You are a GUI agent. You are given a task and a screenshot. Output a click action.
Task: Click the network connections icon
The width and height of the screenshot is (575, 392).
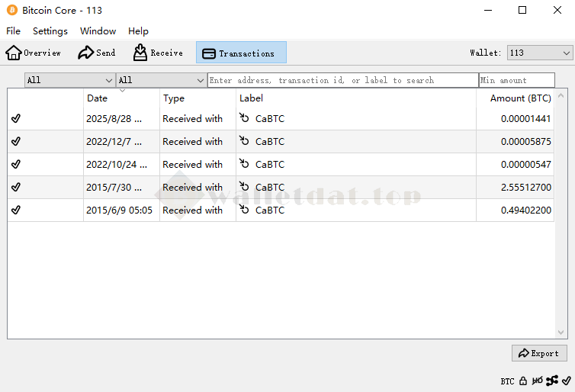(552, 381)
